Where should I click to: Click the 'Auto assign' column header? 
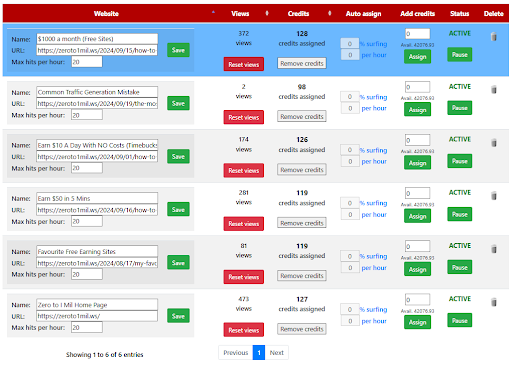click(x=363, y=14)
